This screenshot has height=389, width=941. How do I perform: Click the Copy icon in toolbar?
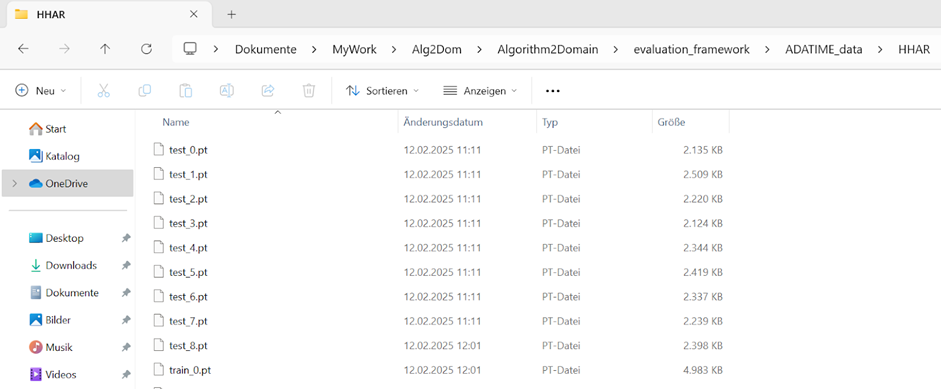tap(145, 91)
